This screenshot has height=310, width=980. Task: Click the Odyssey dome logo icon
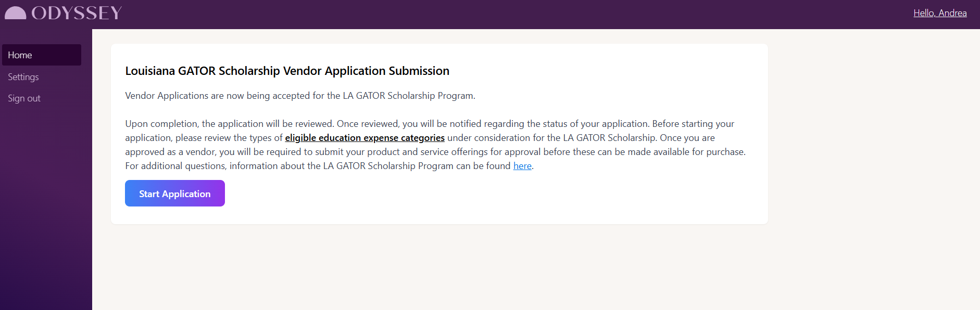[x=15, y=13]
